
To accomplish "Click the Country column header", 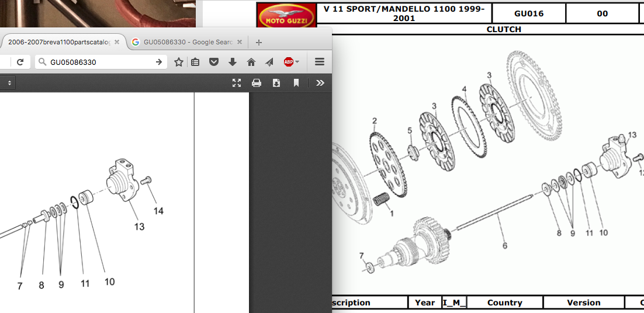I will [x=504, y=302].
